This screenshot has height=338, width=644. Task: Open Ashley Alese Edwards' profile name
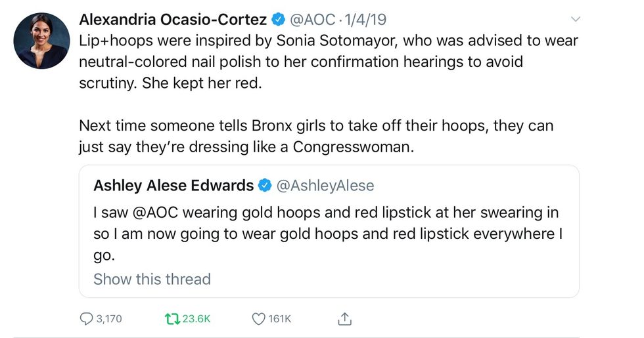(x=173, y=186)
